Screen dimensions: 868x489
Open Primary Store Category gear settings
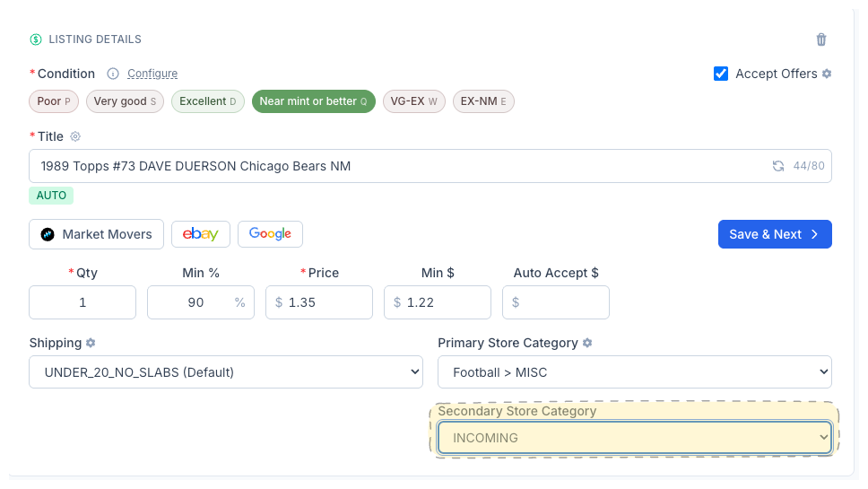point(587,343)
